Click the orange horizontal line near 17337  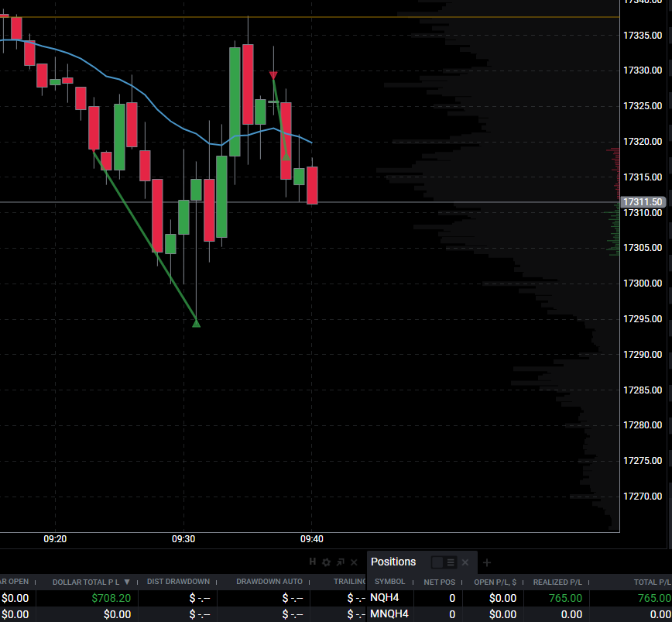310,17
